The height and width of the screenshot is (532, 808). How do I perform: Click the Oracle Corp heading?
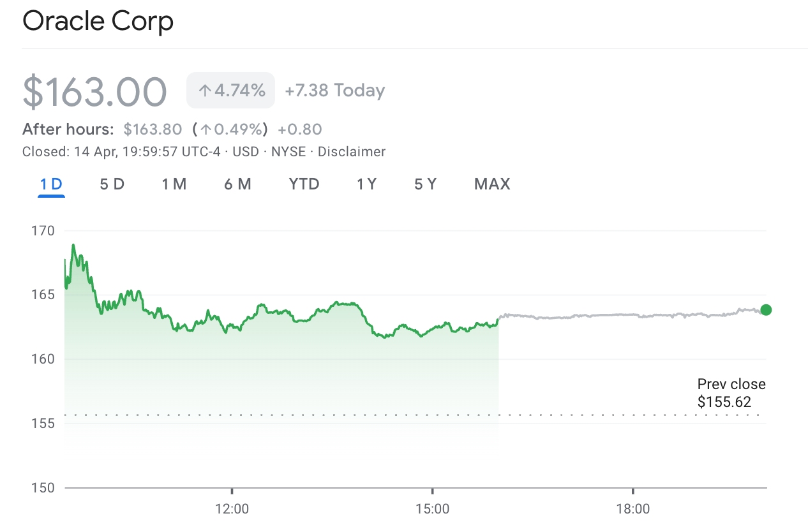click(98, 22)
